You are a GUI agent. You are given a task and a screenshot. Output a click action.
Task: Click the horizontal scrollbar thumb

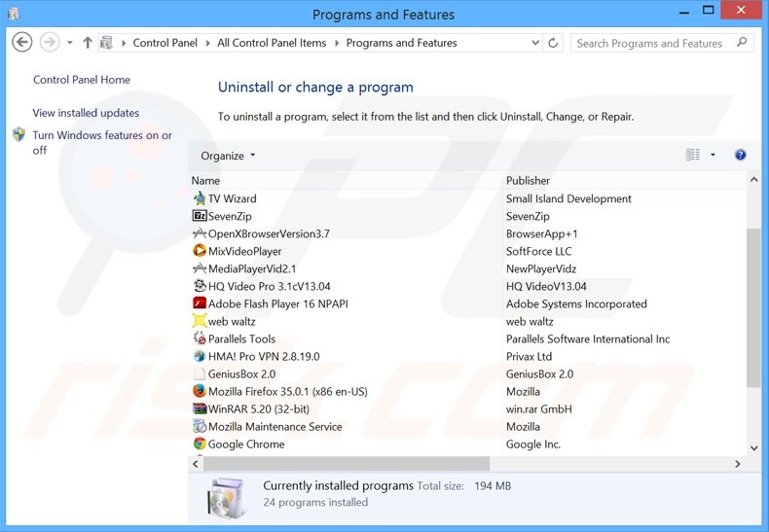pos(347,463)
